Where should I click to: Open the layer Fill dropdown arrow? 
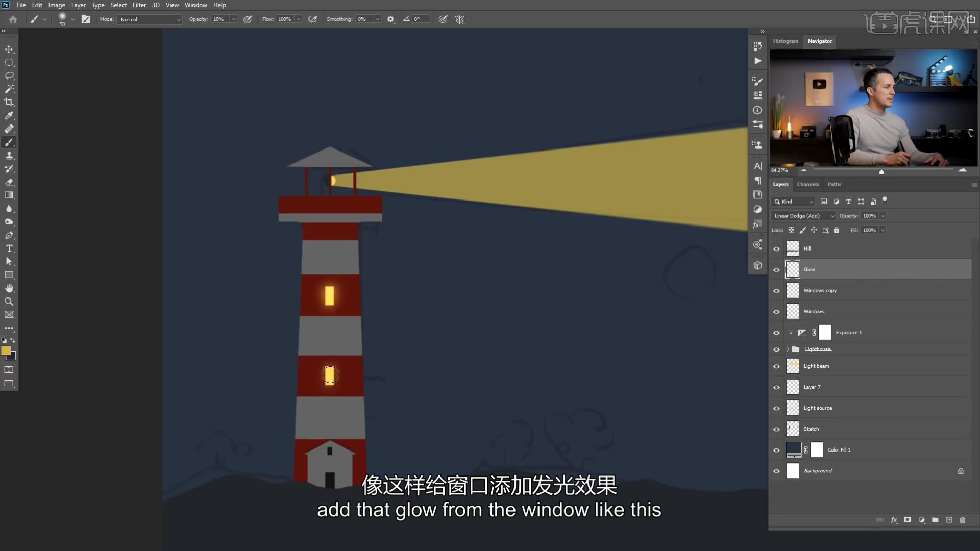(x=883, y=230)
